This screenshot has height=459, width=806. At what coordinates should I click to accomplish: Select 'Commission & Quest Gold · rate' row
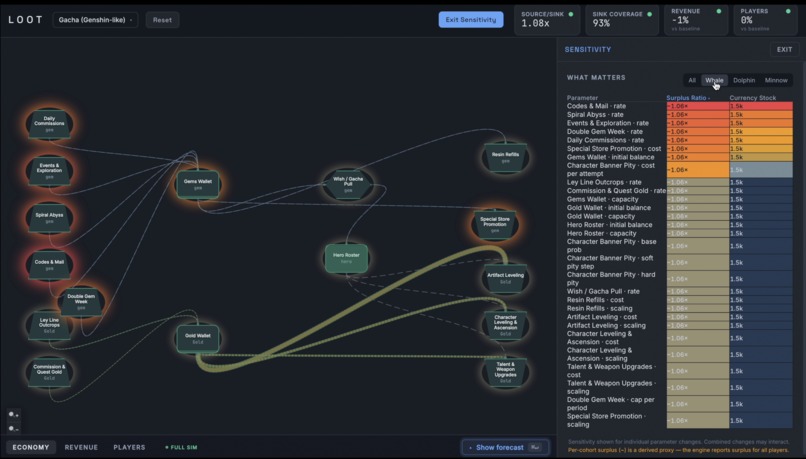click(680, 191)
